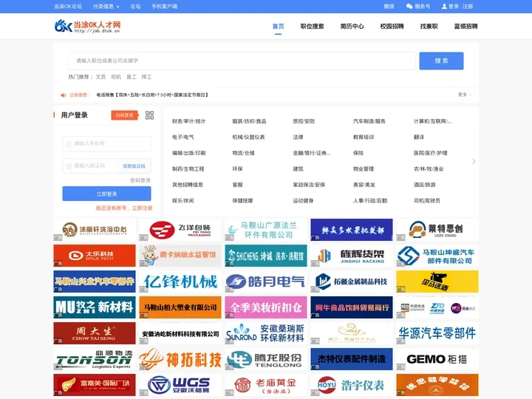Open 论坛 link in top bar

pos(135,6)
